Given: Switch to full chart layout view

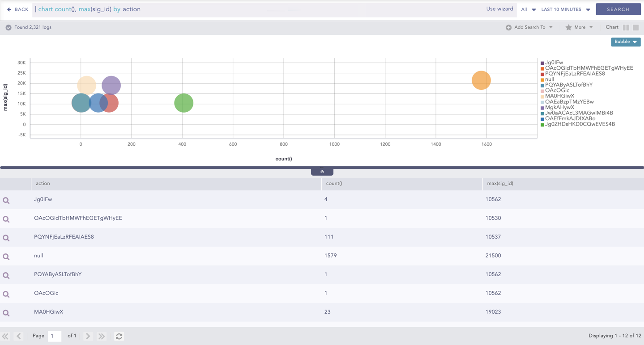Looking at the screenshot, I should tap(635, 28).
